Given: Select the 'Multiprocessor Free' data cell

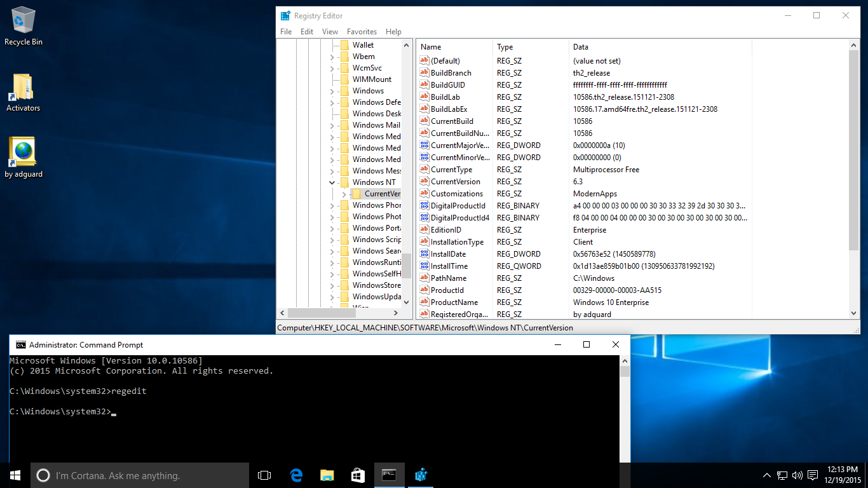Looking at the screenshot, I should [x=606, y=170].
